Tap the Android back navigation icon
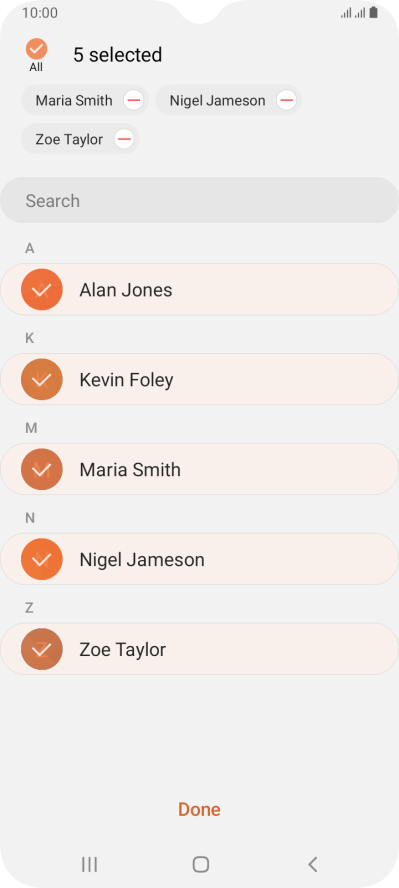Screen dimensions: 399x888 click(x=312, y=864)
